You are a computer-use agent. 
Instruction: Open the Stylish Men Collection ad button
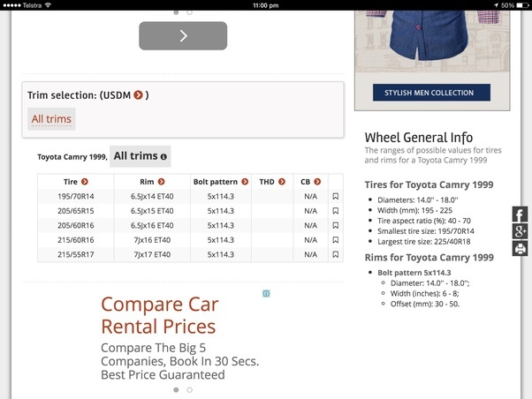431,93
